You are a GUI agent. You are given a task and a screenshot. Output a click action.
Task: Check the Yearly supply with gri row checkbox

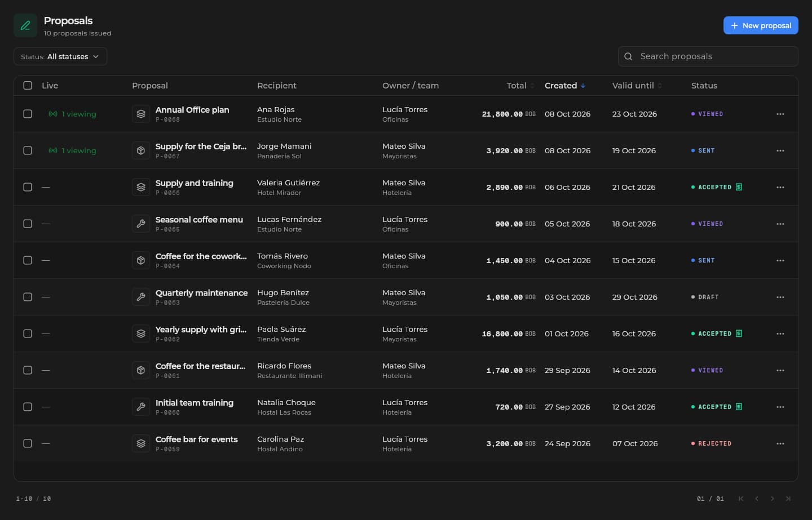[28, 334]
